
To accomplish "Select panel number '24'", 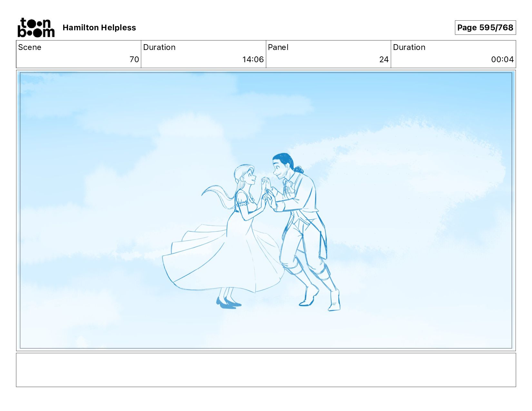I will (x=384, y=59).
